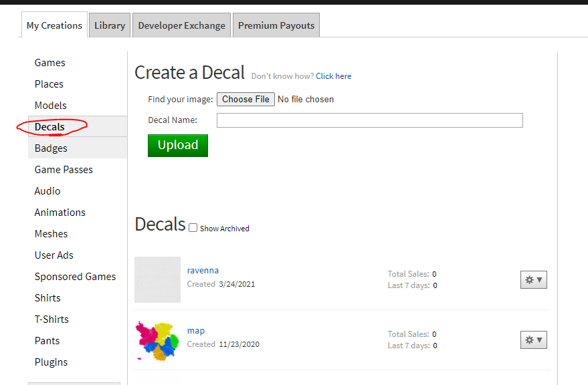Select Shirts in the sidebar
The image size is (588, 385).
coord(47,297)
